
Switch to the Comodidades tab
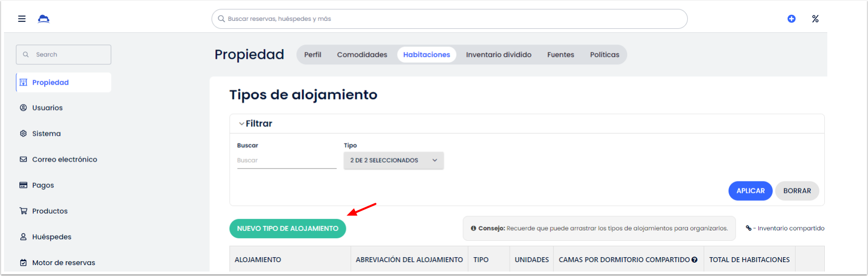(362, 55)
